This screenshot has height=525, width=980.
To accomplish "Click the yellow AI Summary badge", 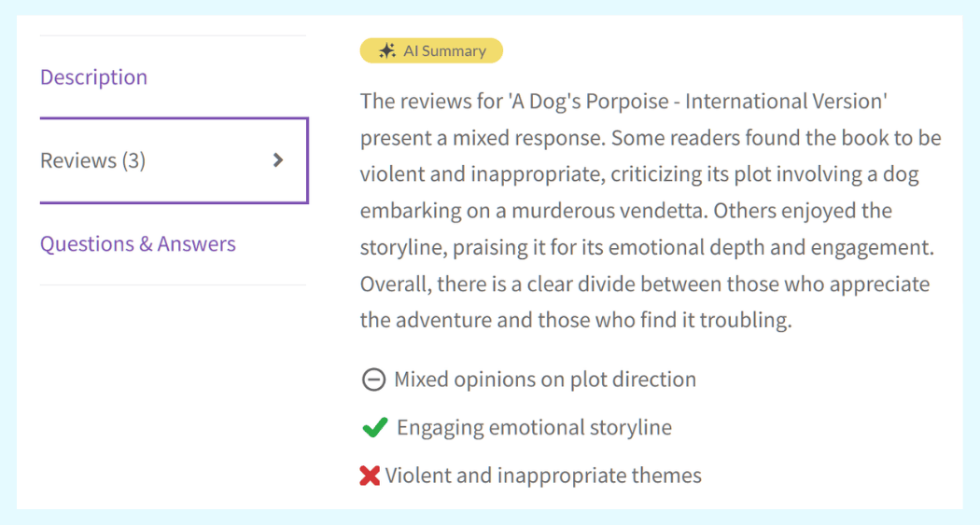I will [x=431, y=51].
